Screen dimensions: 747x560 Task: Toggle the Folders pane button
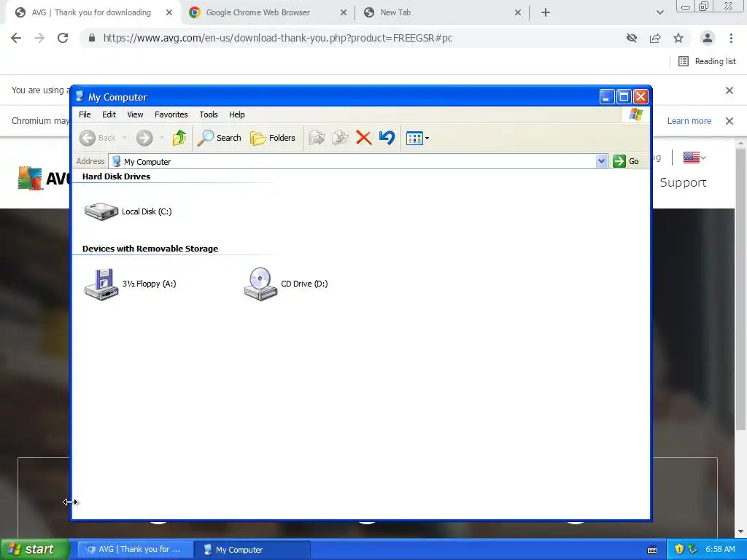pyautogui.click(x=273, y=138)
